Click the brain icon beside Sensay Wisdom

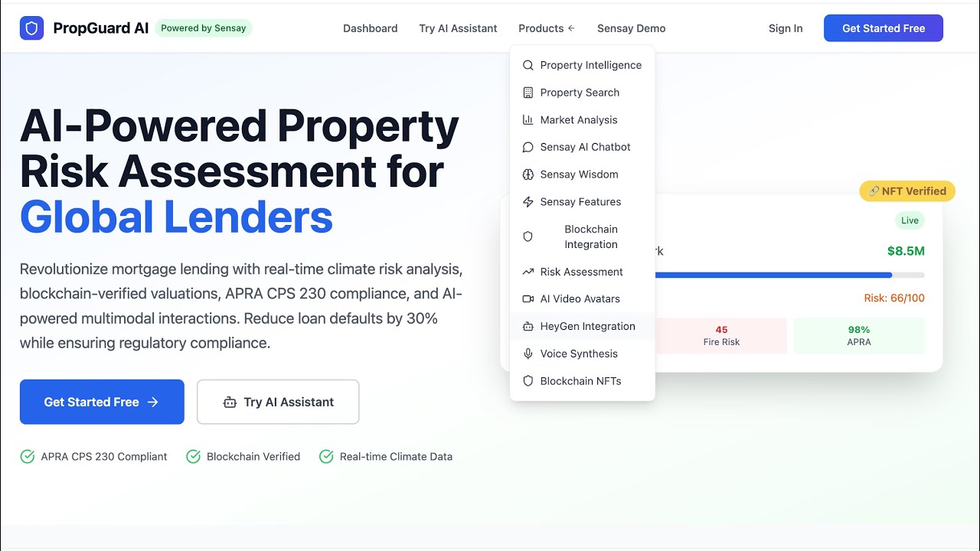528,174
